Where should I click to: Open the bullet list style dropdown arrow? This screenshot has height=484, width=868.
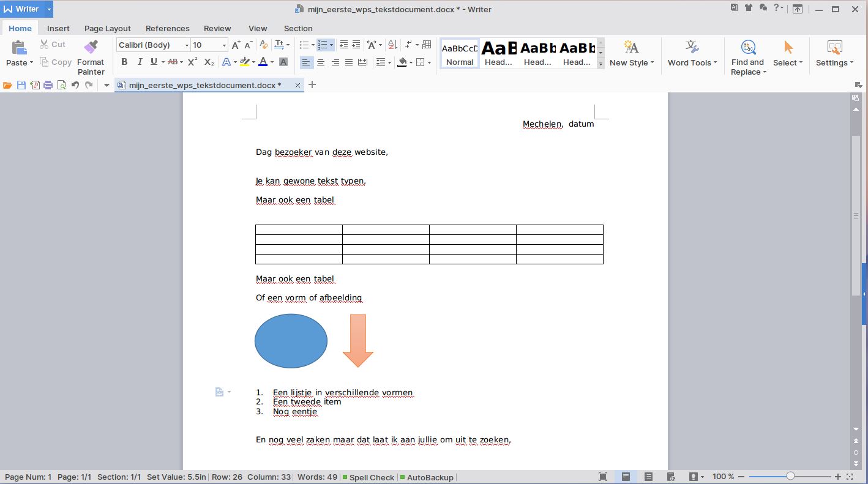313,45
